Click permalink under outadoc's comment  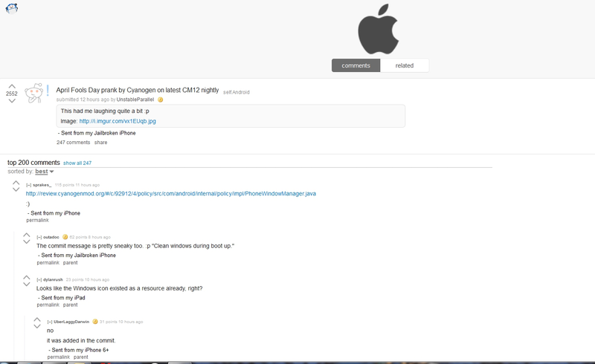coord(48,263)
